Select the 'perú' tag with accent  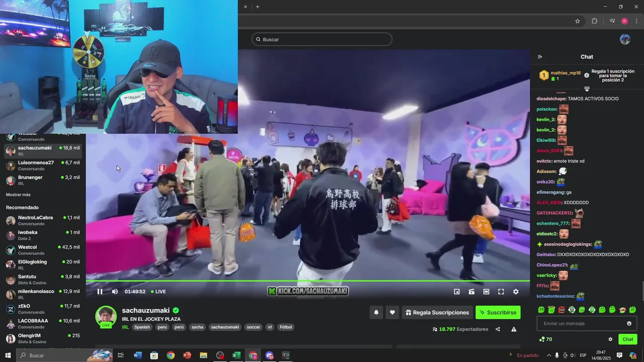point(179,327)
